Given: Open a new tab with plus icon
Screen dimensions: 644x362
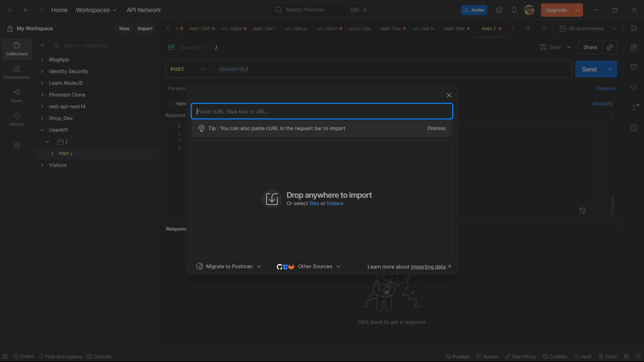Looking at the screenshot, I should [528, 28].
